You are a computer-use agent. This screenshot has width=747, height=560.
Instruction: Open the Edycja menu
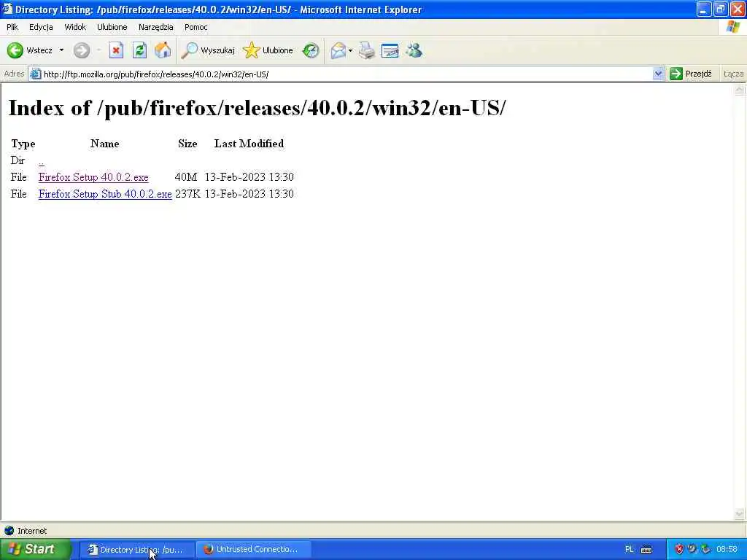click(x=41, y=27)
